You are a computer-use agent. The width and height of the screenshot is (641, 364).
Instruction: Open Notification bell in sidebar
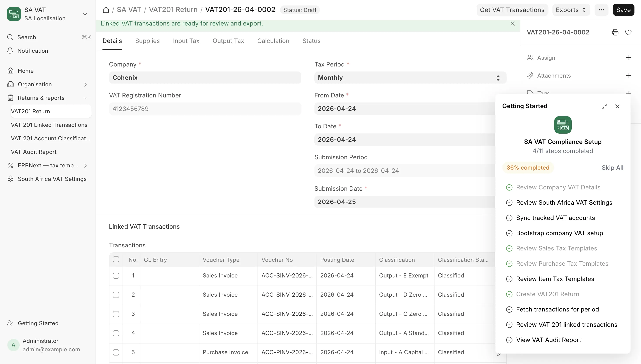tap(10, 51)
